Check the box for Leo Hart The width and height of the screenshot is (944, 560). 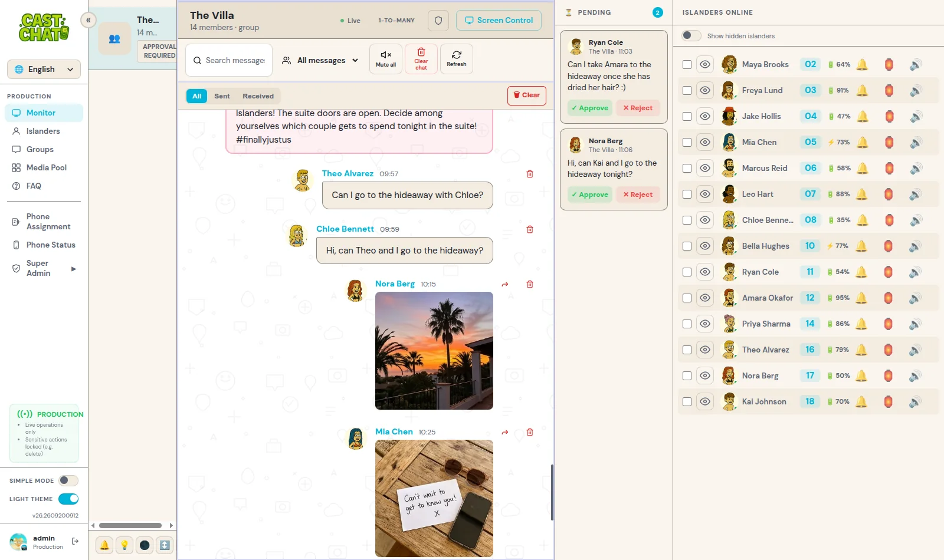687,194
